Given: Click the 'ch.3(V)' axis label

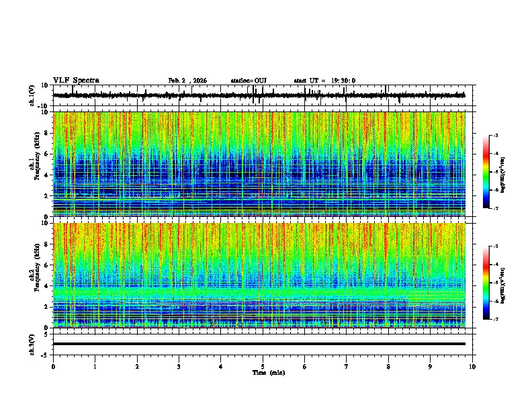Looking at the screenshot, I should tap(32, 345).
